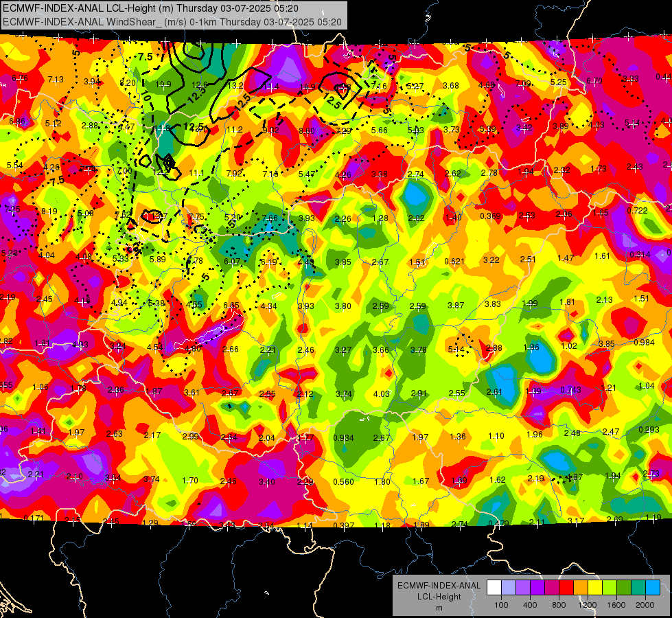Pick the grid value 0.984
The width and height of the screenshot is (672, 618).
pyautogui.click(x=644, y=342)
